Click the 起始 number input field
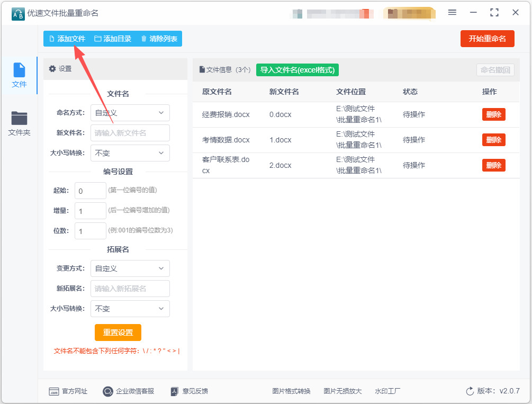The image size is (532, 404). (90, 191)
